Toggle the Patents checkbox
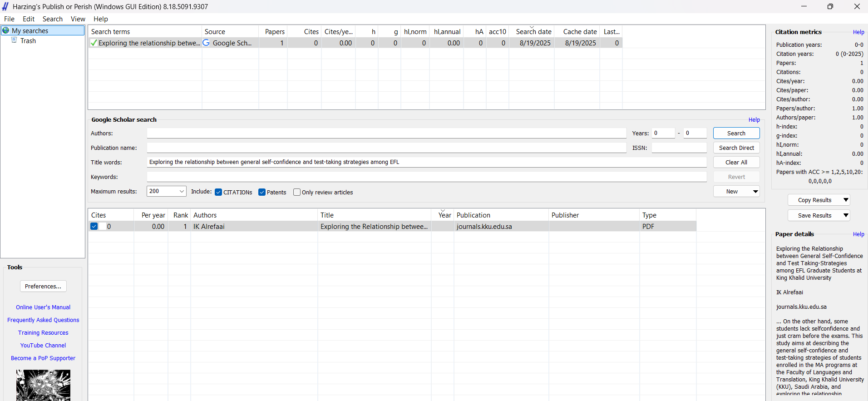 262,192
